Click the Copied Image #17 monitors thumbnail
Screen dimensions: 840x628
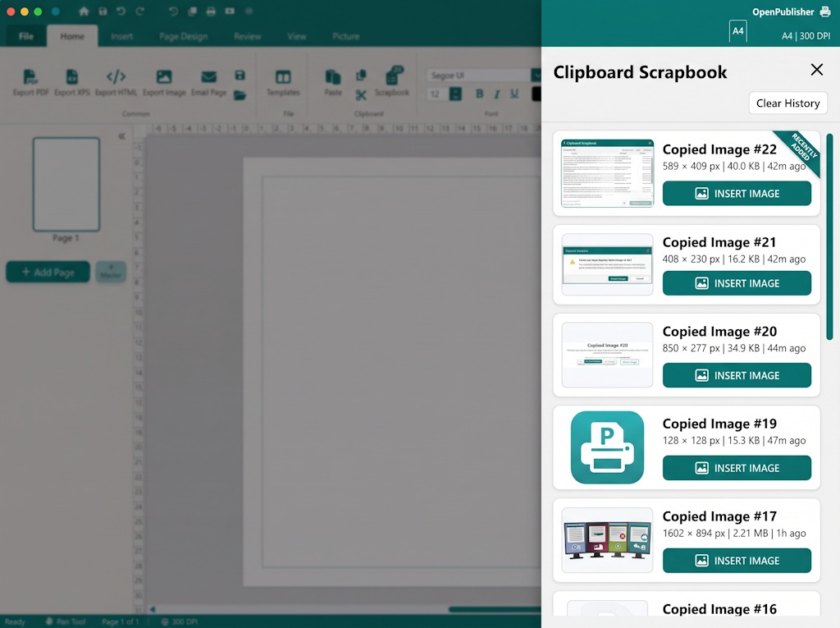pyautogui.click(x=607, y=541)
